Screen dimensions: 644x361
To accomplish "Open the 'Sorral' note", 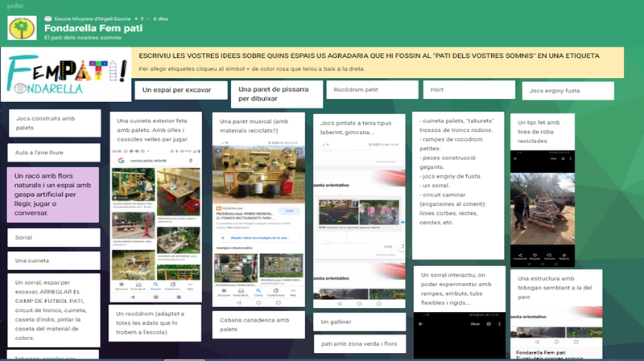I will pos(54,237).
